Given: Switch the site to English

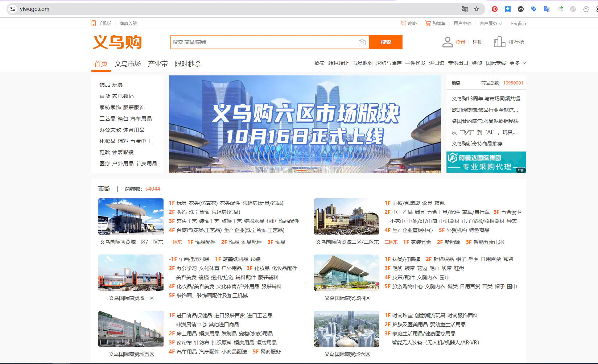Looking at the screenshot, I should click(x=518, y=23).
